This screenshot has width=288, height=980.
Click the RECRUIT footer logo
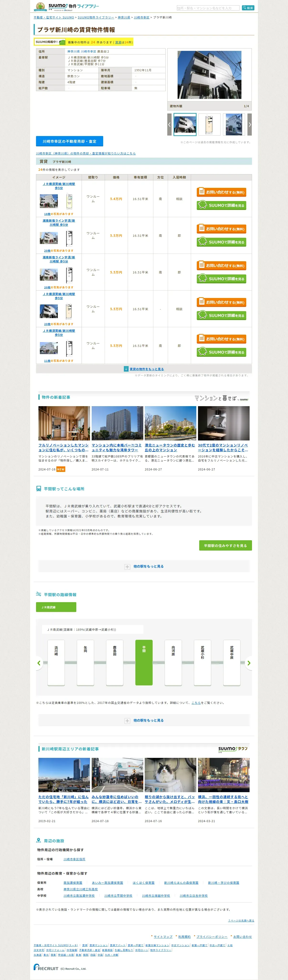pyautogui.click(x=46, y=967)
